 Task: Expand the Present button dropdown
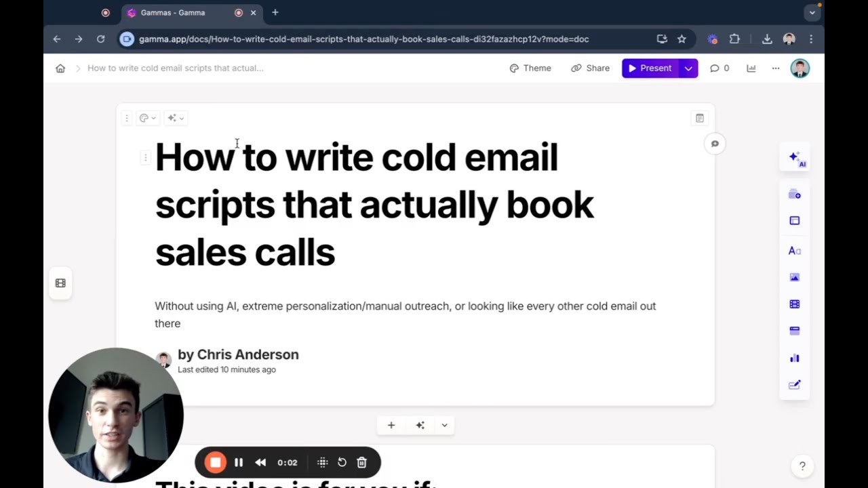688,68
